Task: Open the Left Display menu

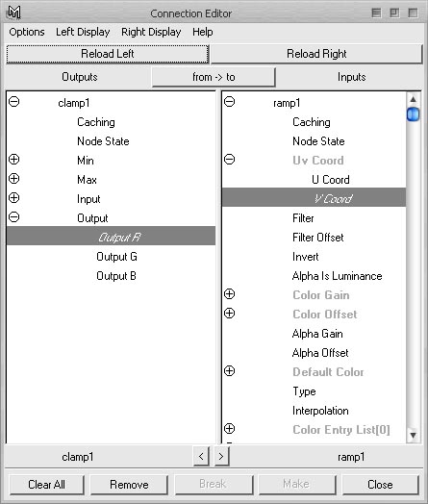Action: pos(83,32)
